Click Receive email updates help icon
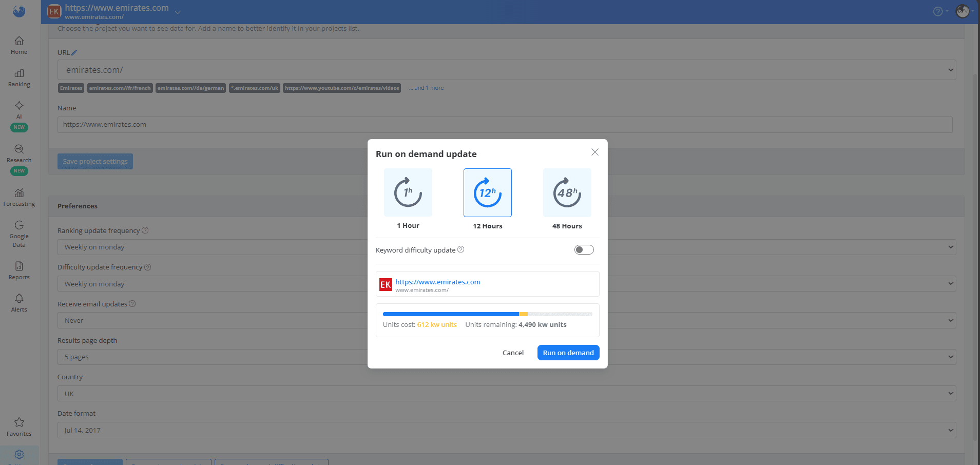The image size is (980, 465). click(x=132, y=304)
